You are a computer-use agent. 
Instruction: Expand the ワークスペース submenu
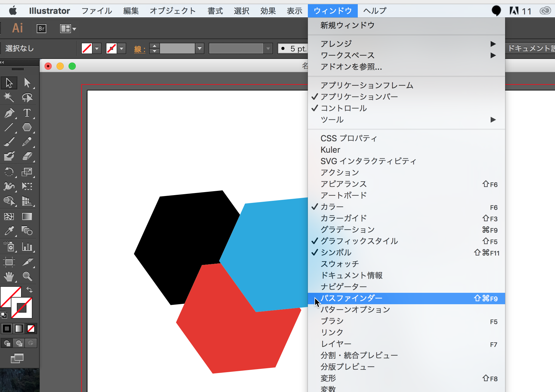click(406, 55)
